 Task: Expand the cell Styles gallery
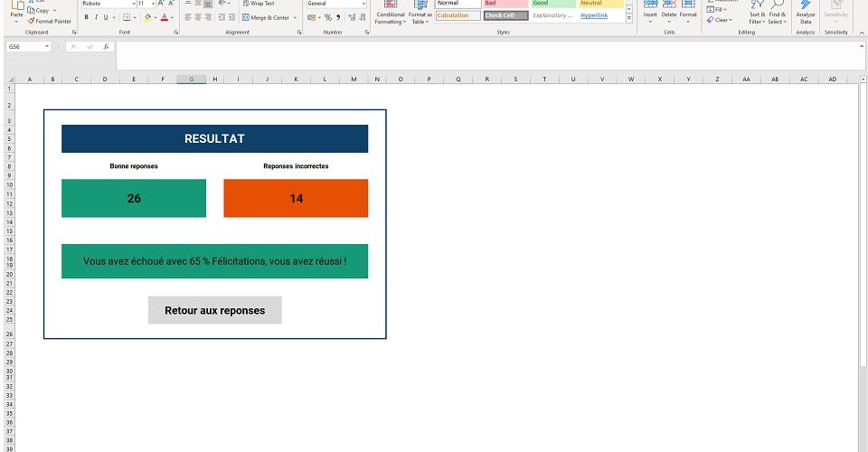tap(629, 19)
